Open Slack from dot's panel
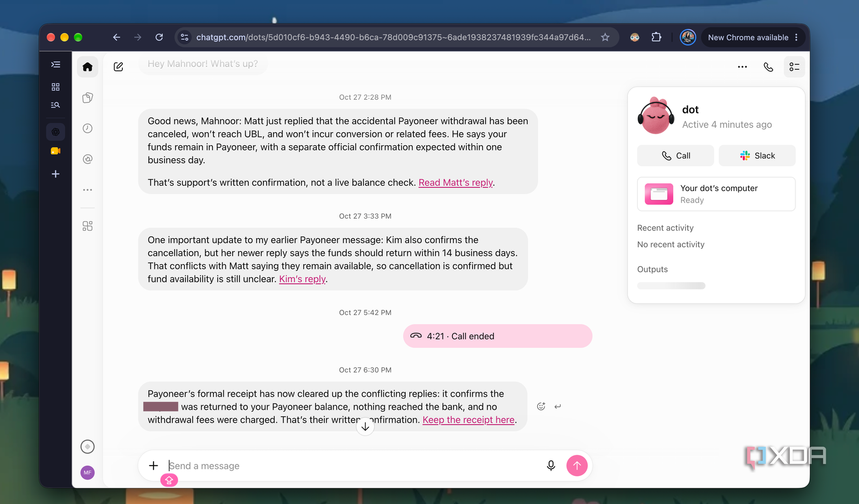The width and height of the screenshot is (859, 504). tap(757, 156)
